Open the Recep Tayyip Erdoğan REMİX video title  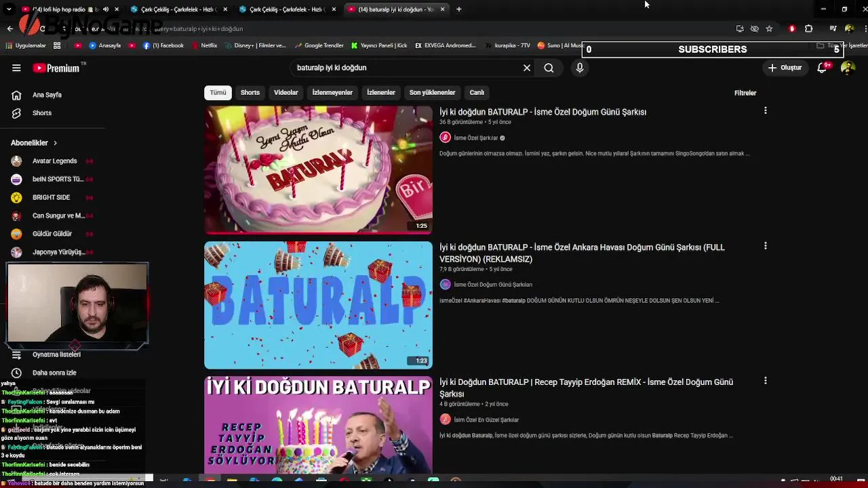pyautogui.click(x=586, y=388)
